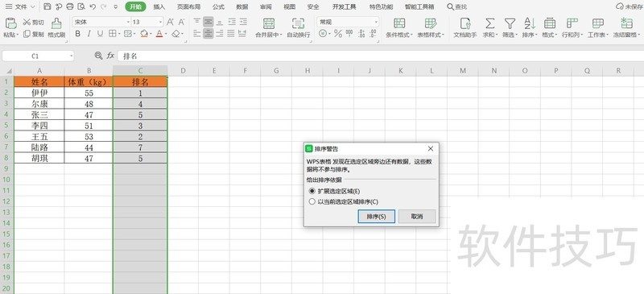Viewport: 644px width, 294px height.
Task: Click the Save icon in quick access bar
Action: click(x=47, y=6)
